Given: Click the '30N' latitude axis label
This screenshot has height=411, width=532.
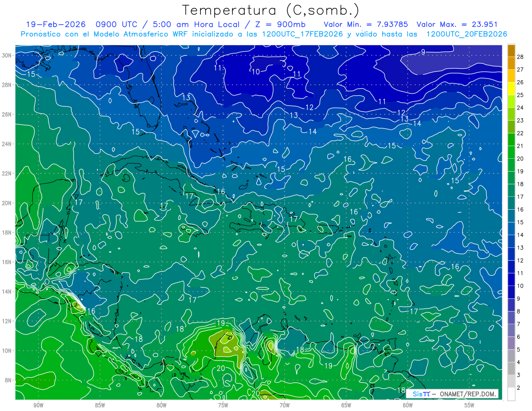Looking at the screenshot, I should [x=7, y=55].
